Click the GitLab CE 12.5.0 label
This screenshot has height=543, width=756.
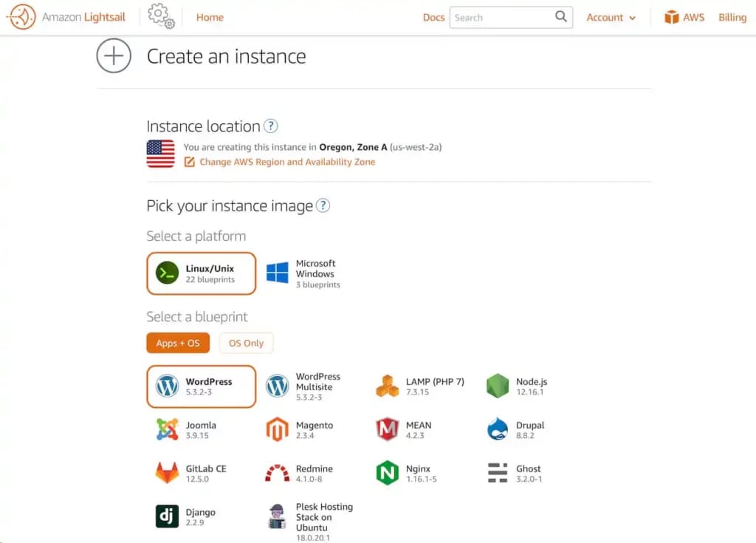point(206,474)
